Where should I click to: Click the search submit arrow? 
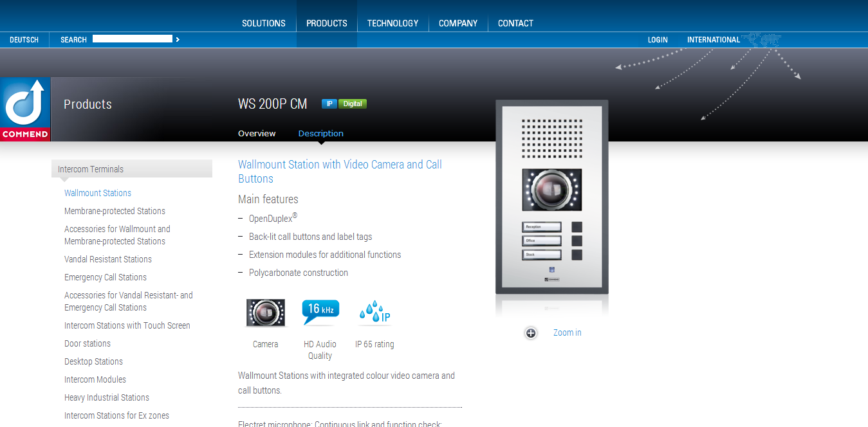(x=178, y=40)
